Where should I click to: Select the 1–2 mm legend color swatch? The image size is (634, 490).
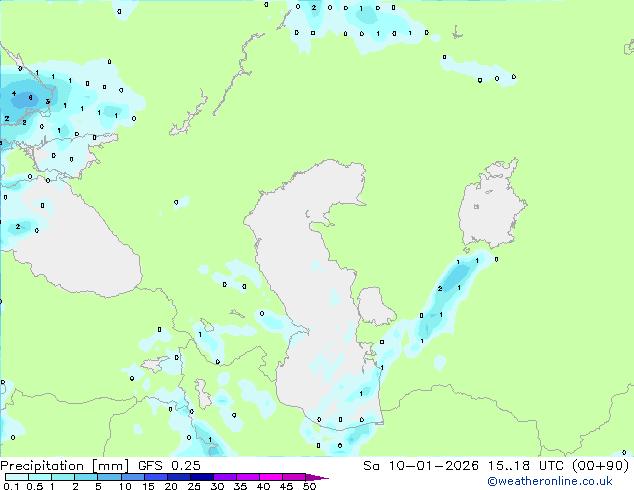(x=63, y=477)
